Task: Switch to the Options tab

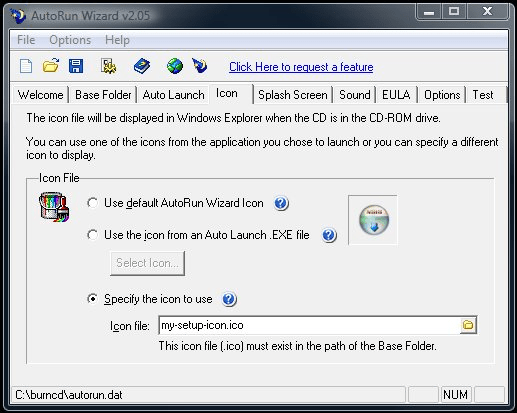Action: [442, 95]
